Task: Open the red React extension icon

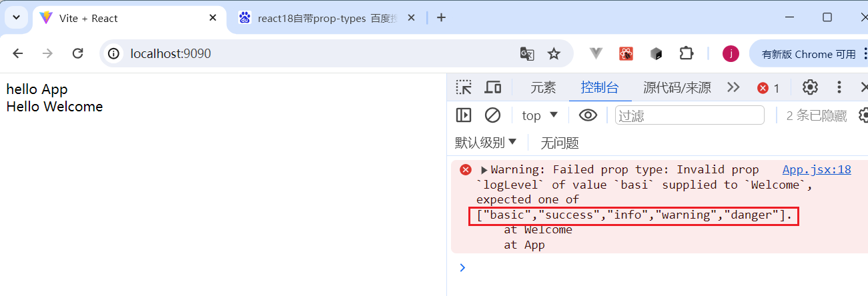Action: [626, 53]
